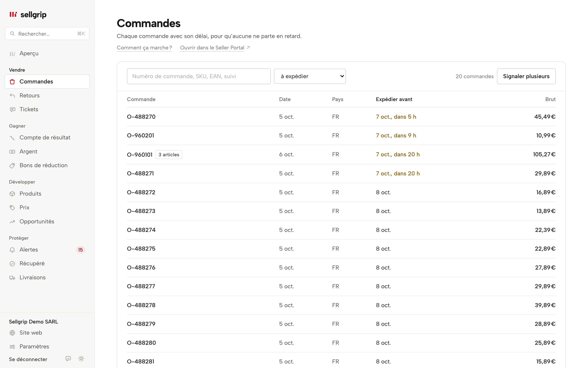
Task: Open order O-488276
Action: [x=141, y=268]
